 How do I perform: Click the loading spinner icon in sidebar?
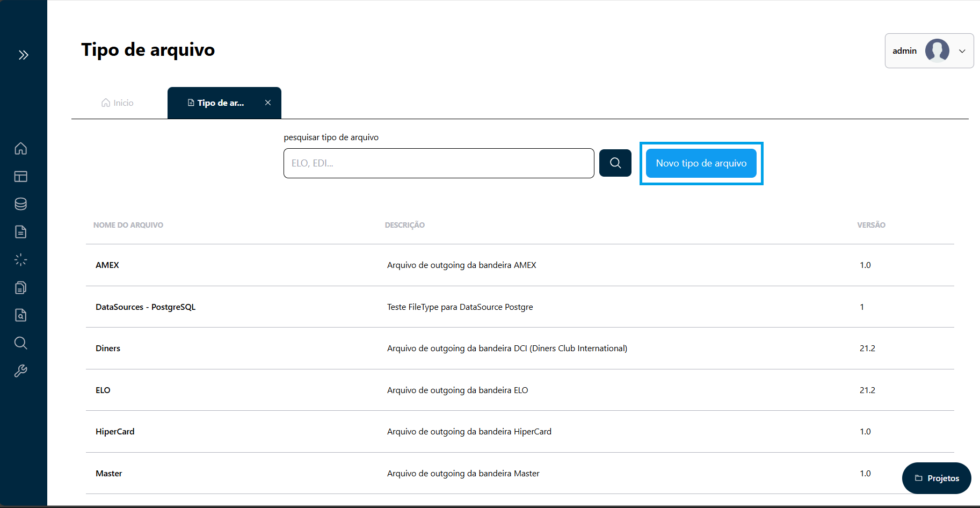(x=21, y=260)
